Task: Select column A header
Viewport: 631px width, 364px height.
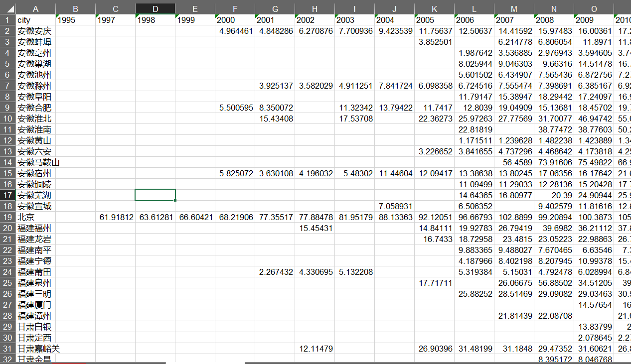Action: coord(35,8)
